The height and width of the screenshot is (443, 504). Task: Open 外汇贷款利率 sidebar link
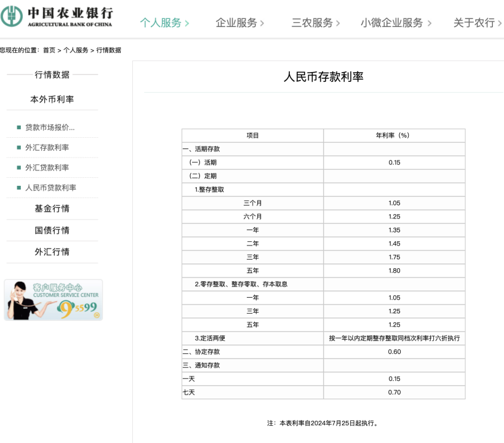(x=47, y=167)
